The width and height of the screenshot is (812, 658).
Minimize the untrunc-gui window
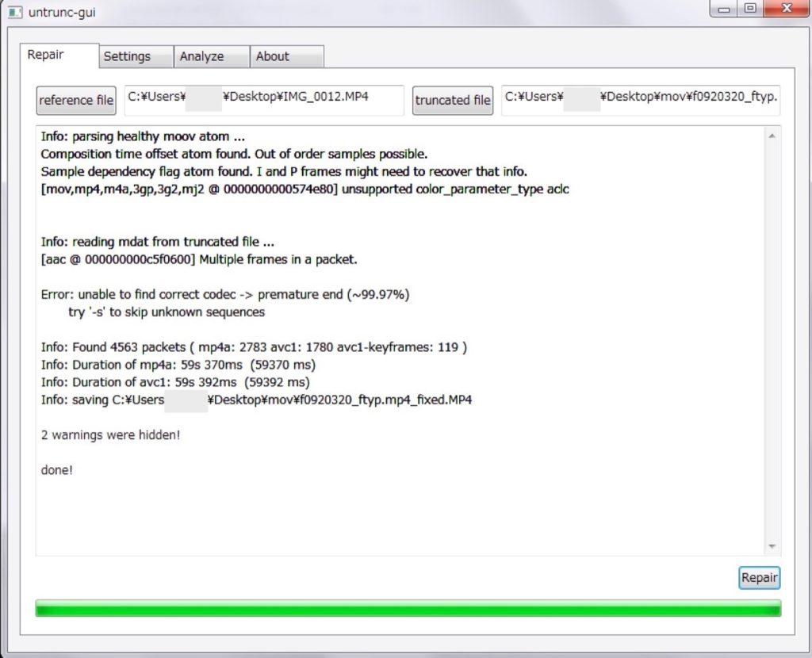point(723,10)
